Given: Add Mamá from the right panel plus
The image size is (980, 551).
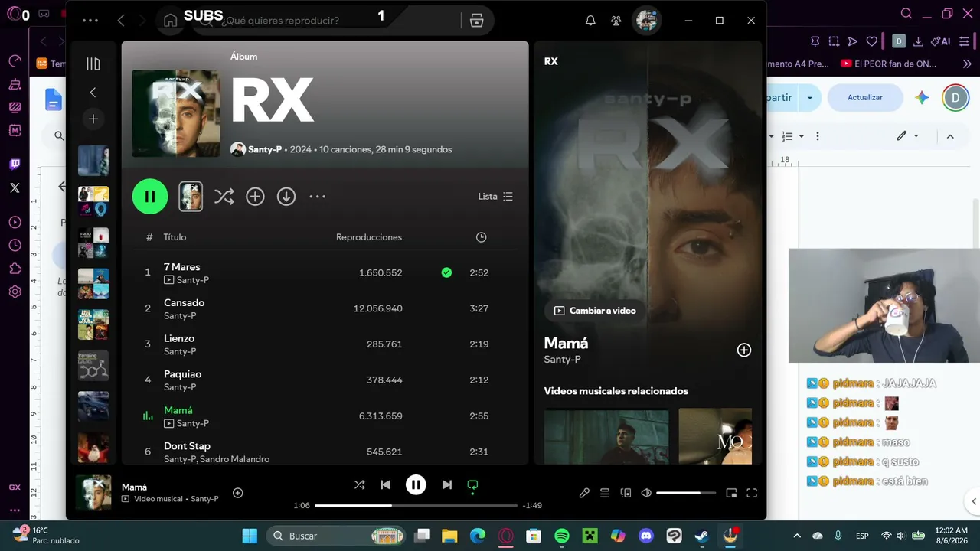Looking at the screenshot, I should coord(743,350).
